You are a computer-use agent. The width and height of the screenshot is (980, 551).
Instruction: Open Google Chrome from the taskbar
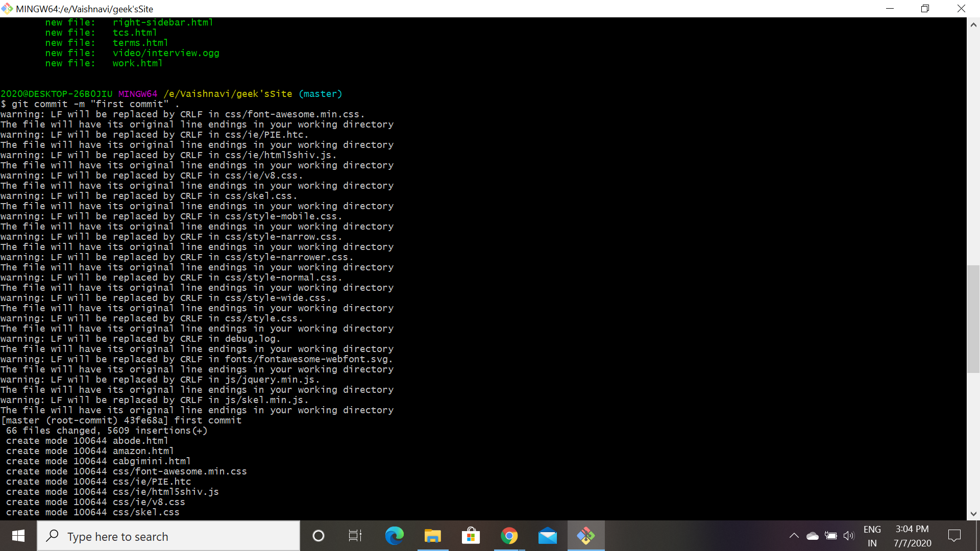(x=509, y=536)
